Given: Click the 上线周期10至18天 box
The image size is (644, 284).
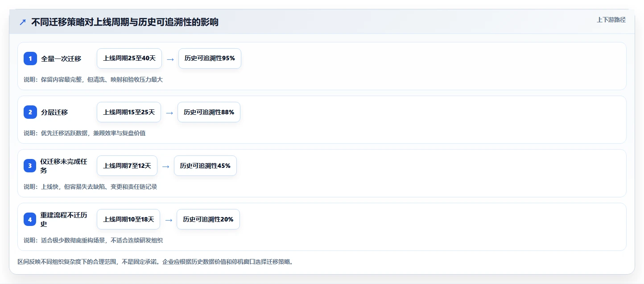Looking at the screenshot, I should click(x=128, y=219).
